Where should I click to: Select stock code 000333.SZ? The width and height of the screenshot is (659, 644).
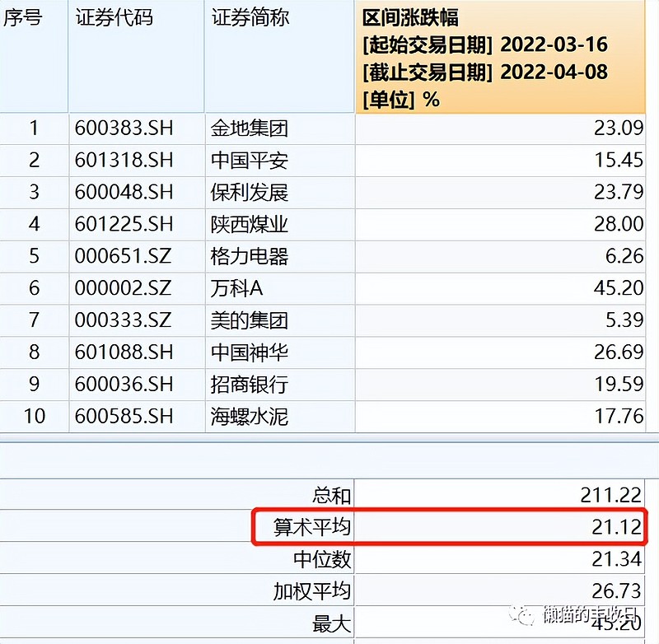123,320
